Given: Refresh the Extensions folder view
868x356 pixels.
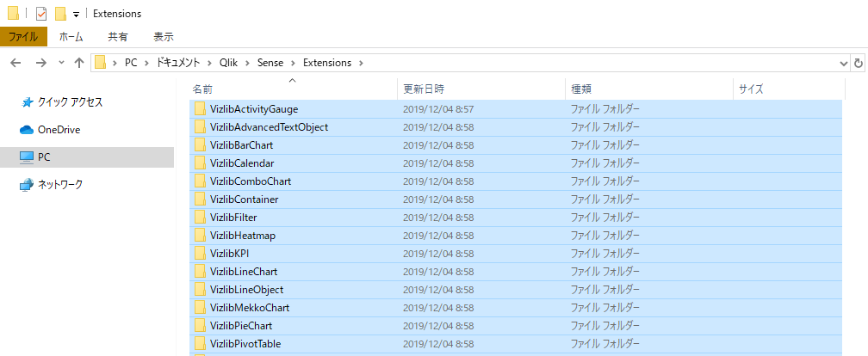Looking at the screenshot, I should click(x=859, y=63).
